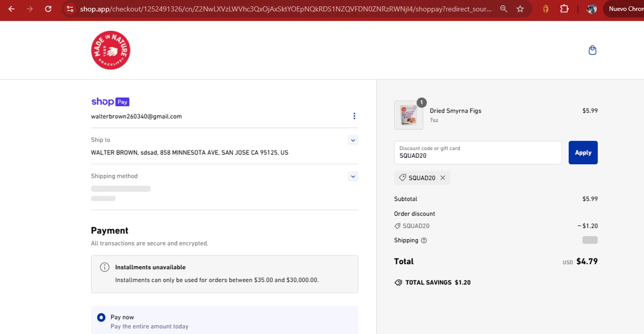Open the orange extension icon in toolbar

(546, 9)
